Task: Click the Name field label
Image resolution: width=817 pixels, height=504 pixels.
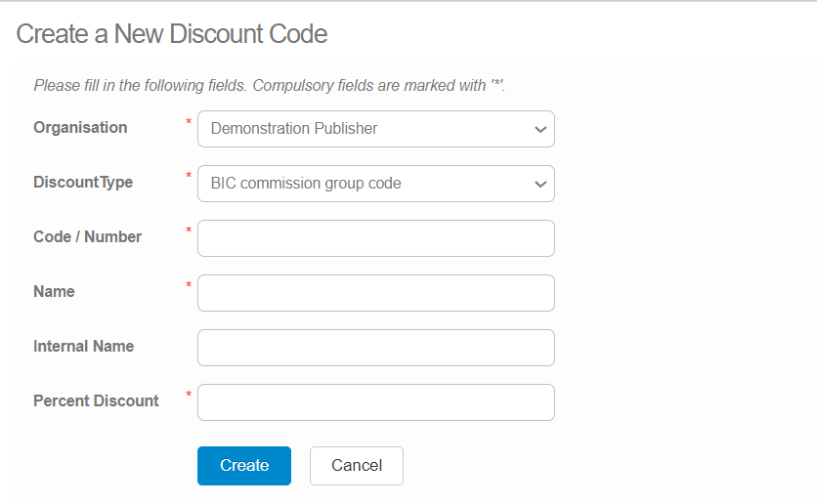Action: click(x=54, y=292)
